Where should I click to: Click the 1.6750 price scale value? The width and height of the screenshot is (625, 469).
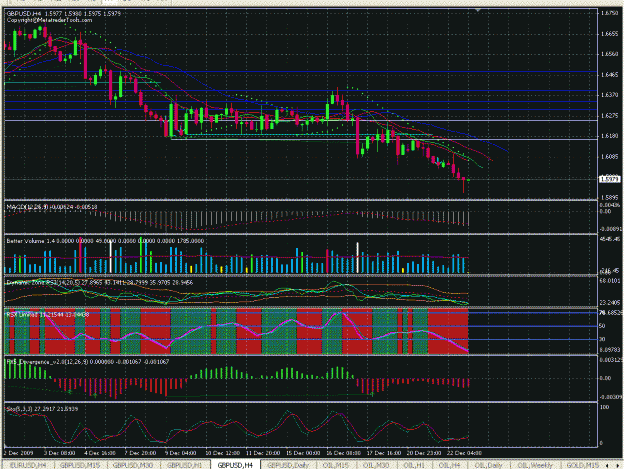pyautogui.click(x=609, y=13)
